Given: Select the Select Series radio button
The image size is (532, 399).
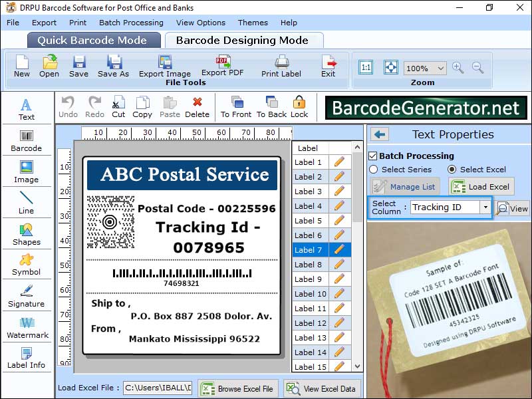Looking at the screenshot, I should pyautogui.click(x=375, y=170).
